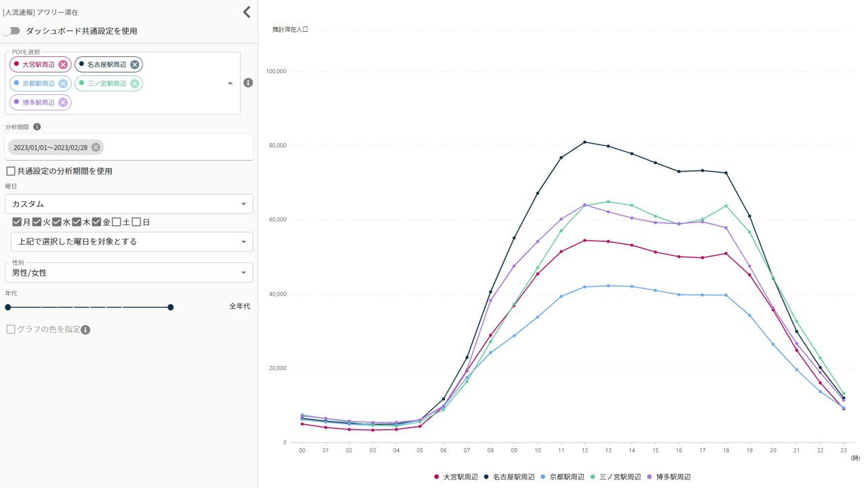This screenshot has width=868, height=488.
Task: Toggle ダッシュボード共通設定を使用 switch
Action: [12, 31]
